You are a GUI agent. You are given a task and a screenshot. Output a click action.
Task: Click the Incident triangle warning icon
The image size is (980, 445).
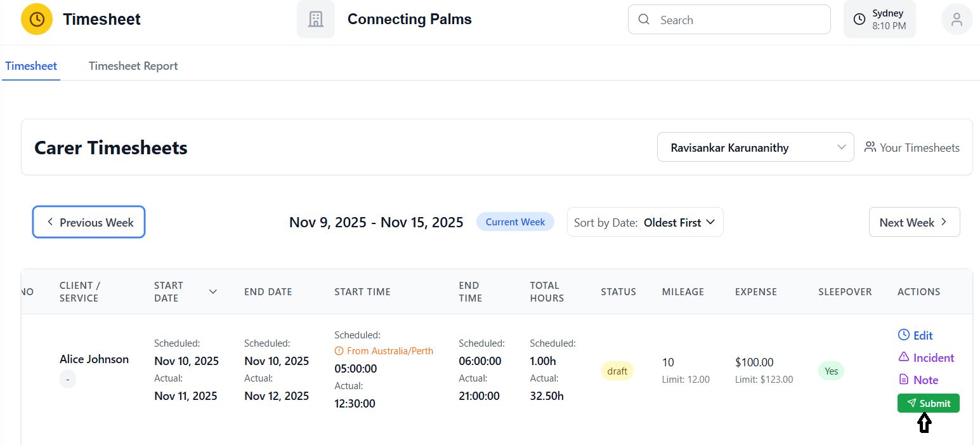coord(904,357)
